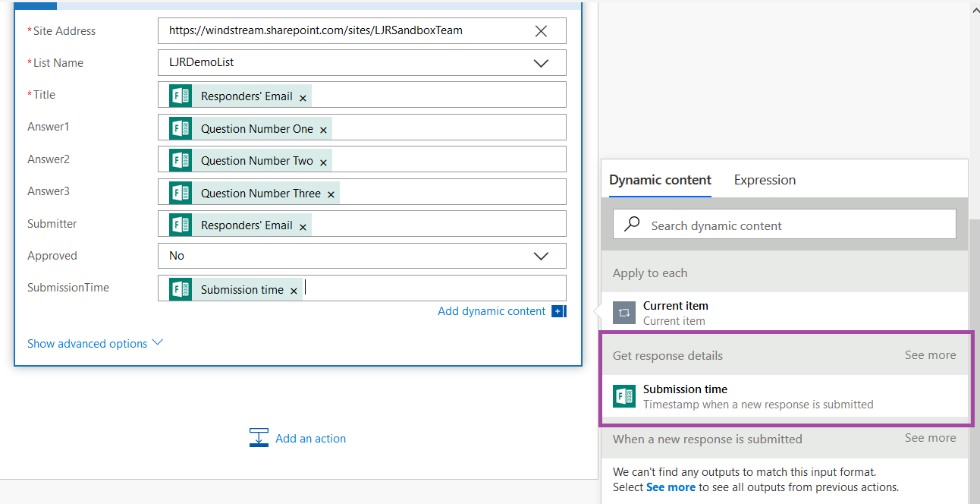Viewport: 980px width, 504px height.
Task: Switch to the Dynamic content tab
Action: point(660,180)
